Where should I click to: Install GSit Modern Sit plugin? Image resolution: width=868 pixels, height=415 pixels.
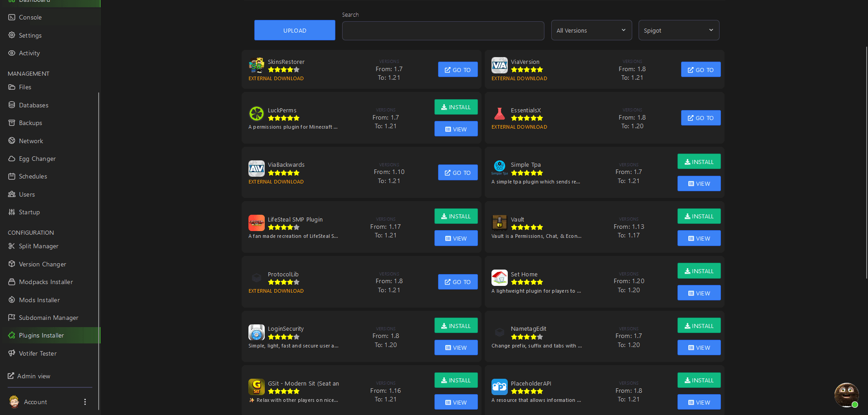pos(456,381)
